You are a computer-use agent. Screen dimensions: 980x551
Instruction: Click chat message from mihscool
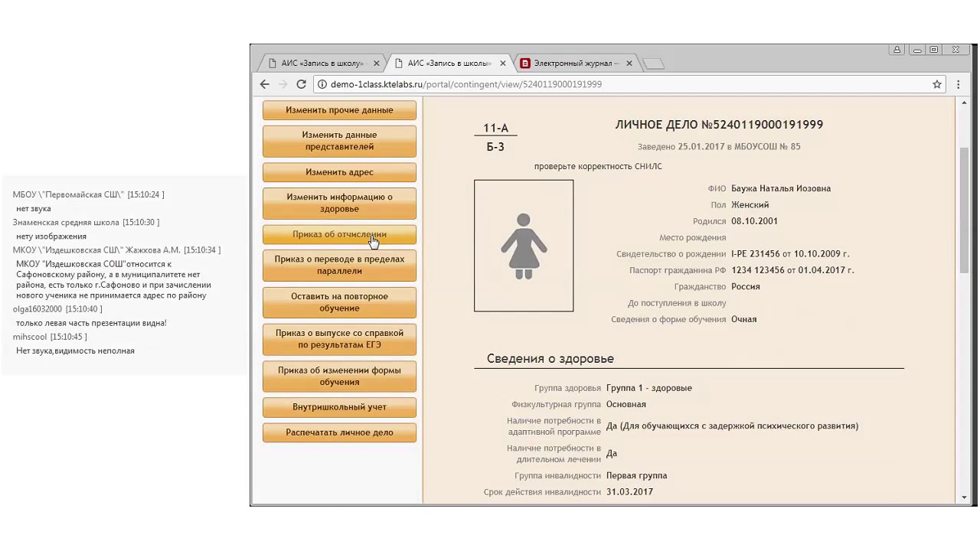(75, 350)
